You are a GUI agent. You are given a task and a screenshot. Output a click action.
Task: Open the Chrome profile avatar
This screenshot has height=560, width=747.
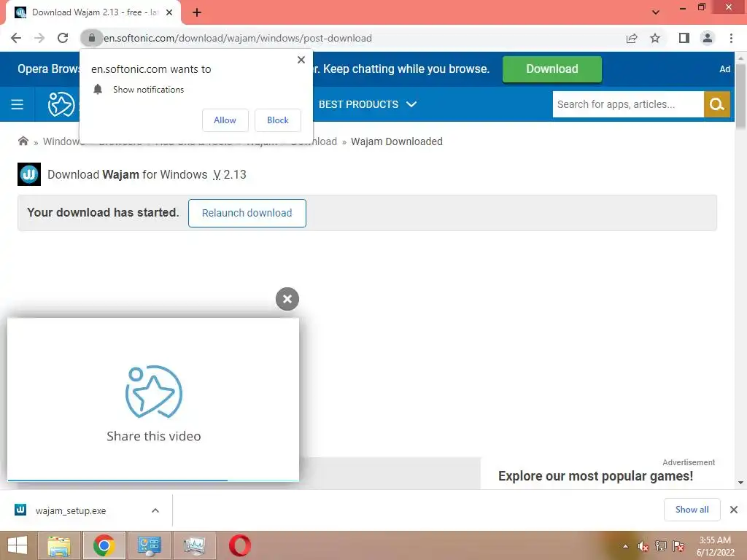click(708, 38)
